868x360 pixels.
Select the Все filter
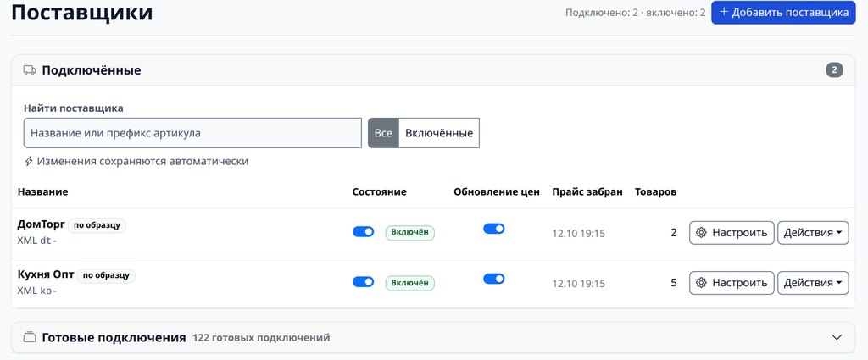pos(383,133)
